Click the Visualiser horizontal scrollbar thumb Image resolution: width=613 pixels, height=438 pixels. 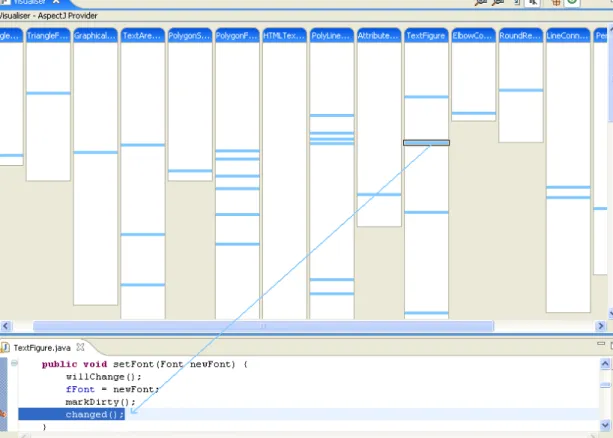coord(263,326)
